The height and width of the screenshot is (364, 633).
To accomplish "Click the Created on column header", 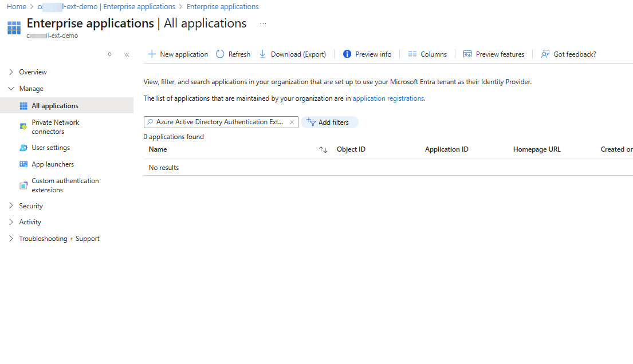I will point(616,149).
